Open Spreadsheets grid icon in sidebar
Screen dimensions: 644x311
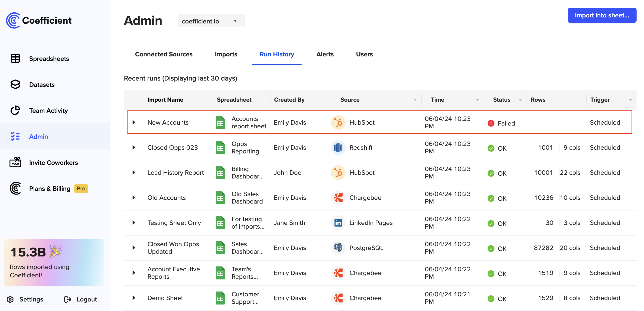pos(15,58)
